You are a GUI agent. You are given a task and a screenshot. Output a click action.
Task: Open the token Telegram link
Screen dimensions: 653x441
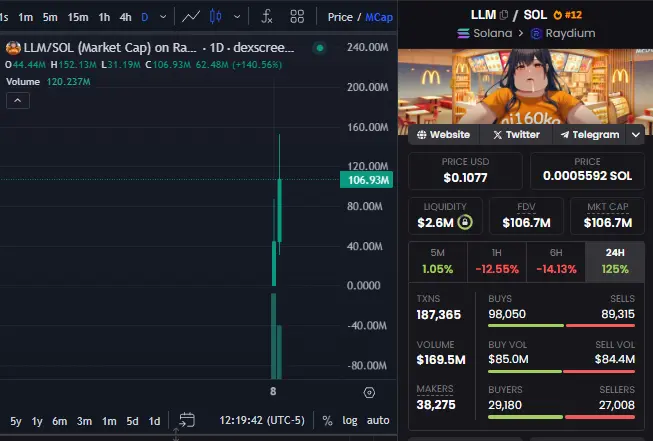(589, 135)
